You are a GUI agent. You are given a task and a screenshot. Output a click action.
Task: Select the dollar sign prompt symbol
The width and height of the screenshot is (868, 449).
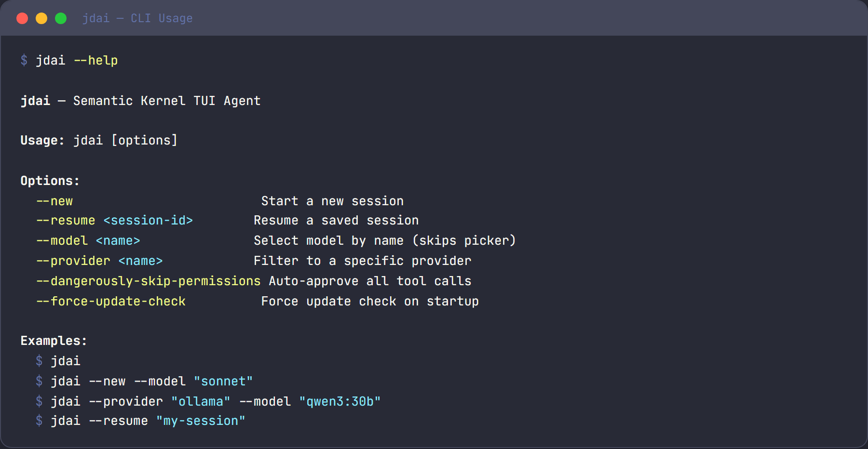click(23, 61)
